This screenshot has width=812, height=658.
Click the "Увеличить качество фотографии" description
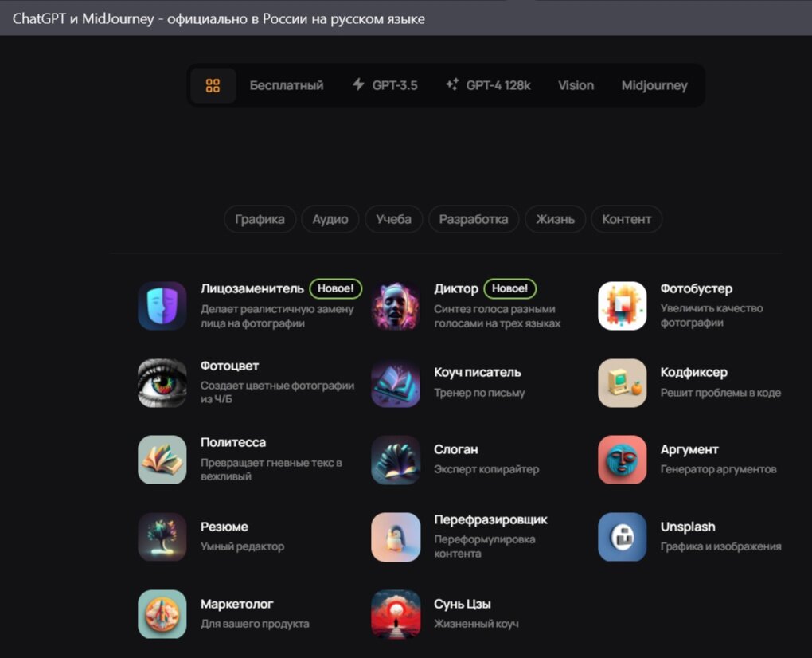coord(712,315)
